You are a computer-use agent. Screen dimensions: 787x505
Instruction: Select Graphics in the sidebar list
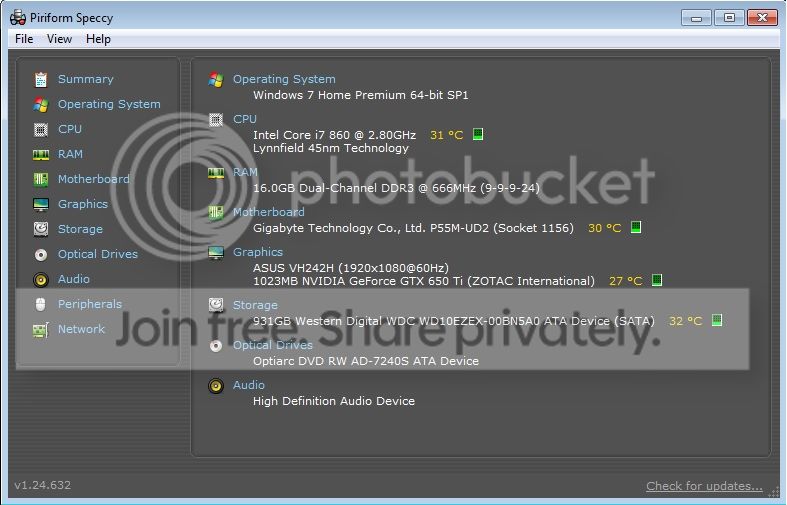click(83, 204)
